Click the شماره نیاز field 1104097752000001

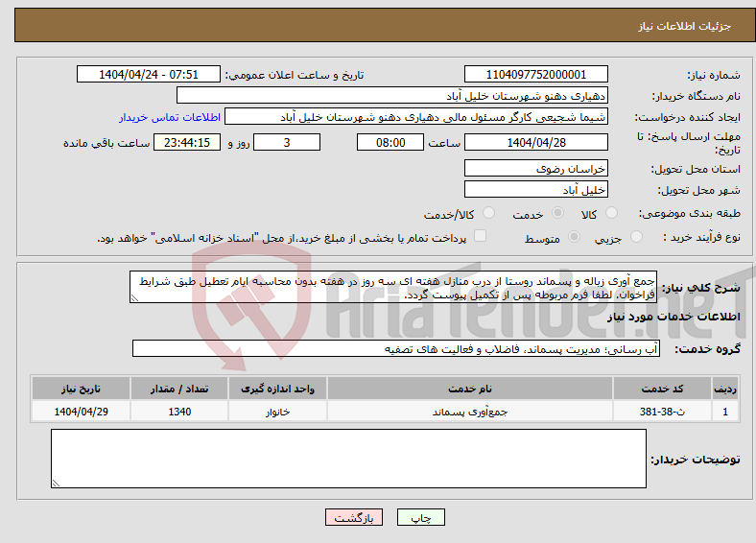pos(535,74)
